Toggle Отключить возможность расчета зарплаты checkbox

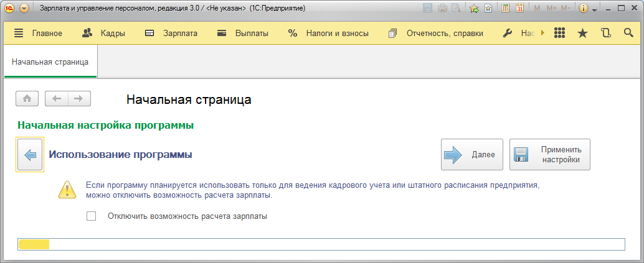click(91, 216)
